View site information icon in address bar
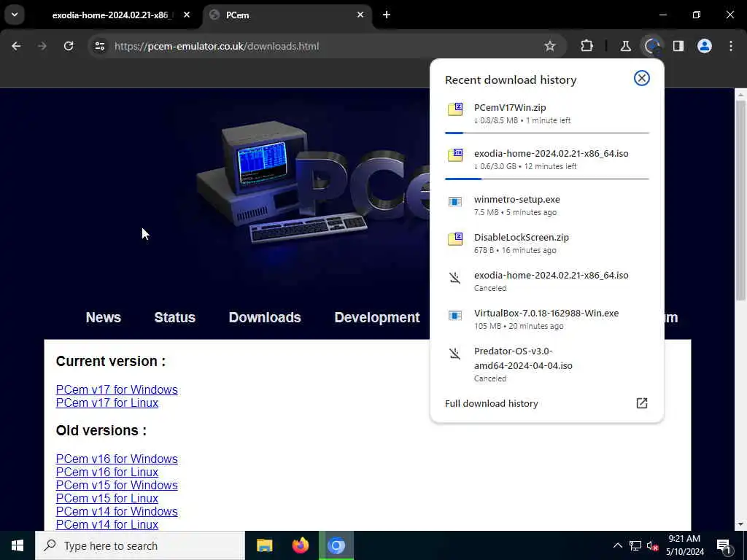This screenshot has height=560, width=747. [99, 46]
